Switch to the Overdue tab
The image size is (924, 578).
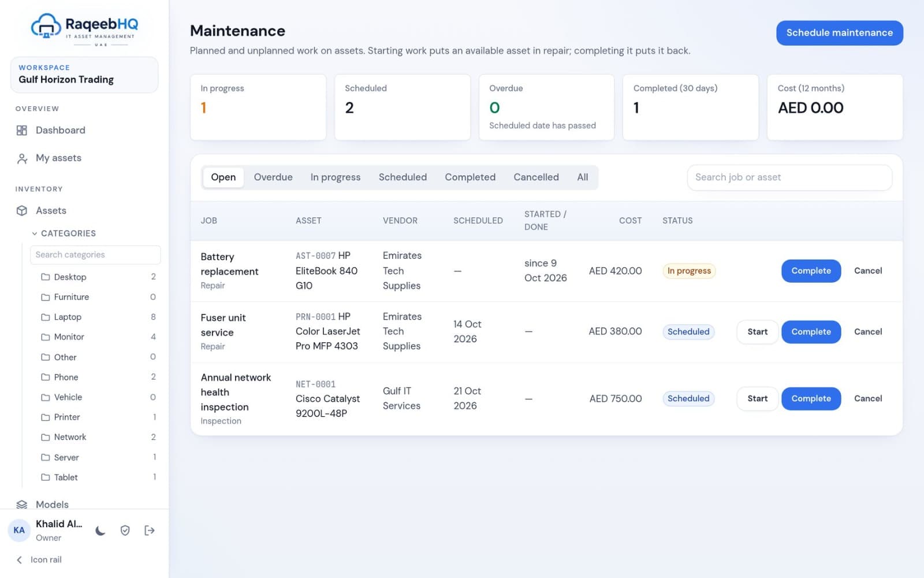pos(273,177)
